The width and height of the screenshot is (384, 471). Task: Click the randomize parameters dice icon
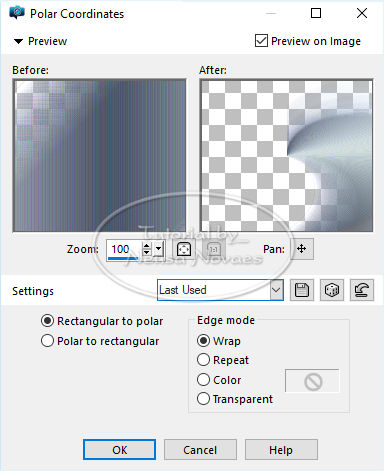332,290
